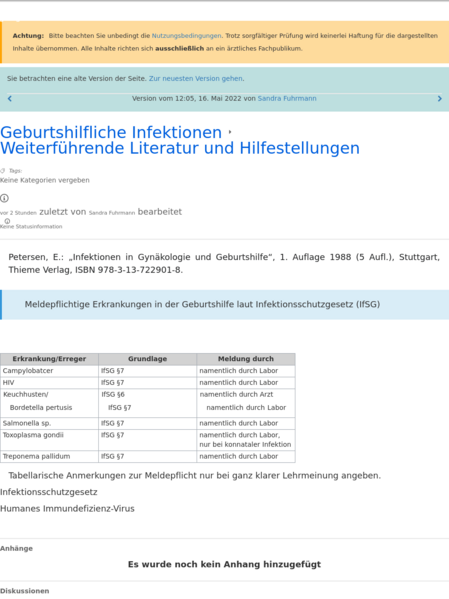Sort by Erkrankung/Erreger column header
Screen dimensions: 449x599
point(49,359)
